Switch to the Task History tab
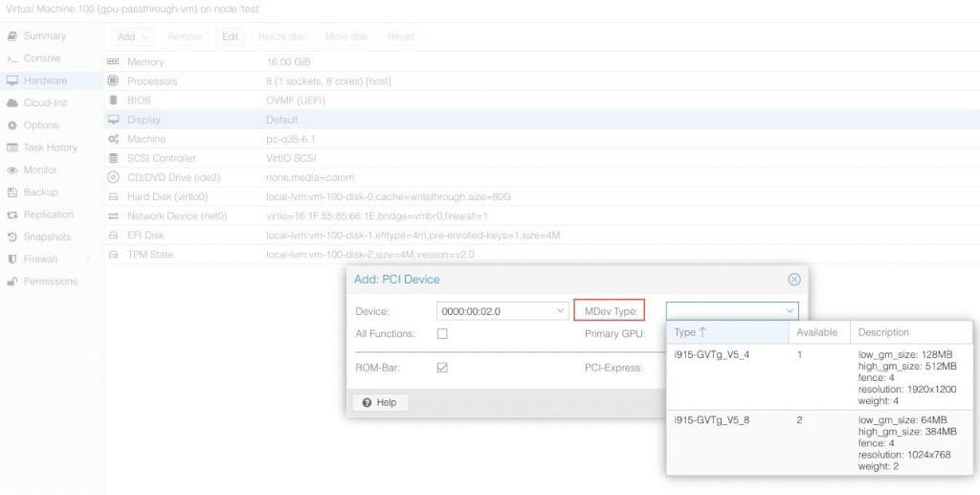The image size is (980, 495). click(50, 147)
